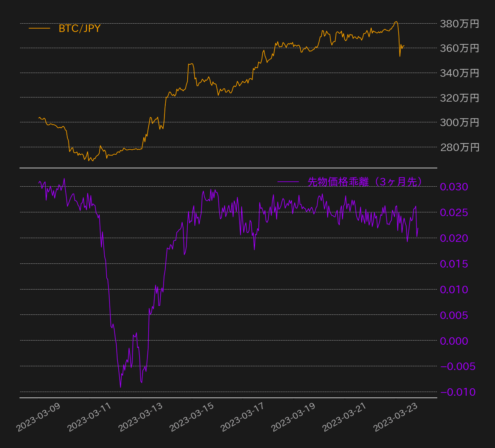495x448 pixels.
Task: Click the BTC/JPY legend label
Action: pos(79,29)
